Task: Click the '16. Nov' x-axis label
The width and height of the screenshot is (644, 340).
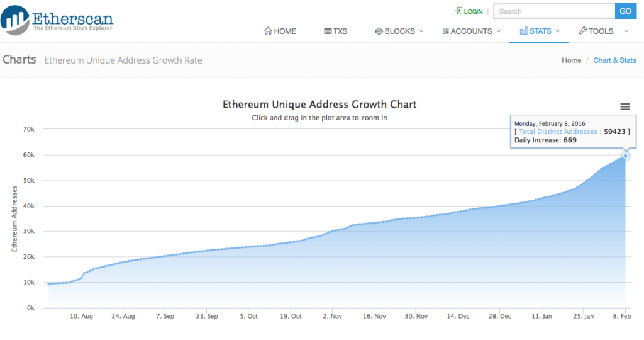Action: tap(375, 316)
